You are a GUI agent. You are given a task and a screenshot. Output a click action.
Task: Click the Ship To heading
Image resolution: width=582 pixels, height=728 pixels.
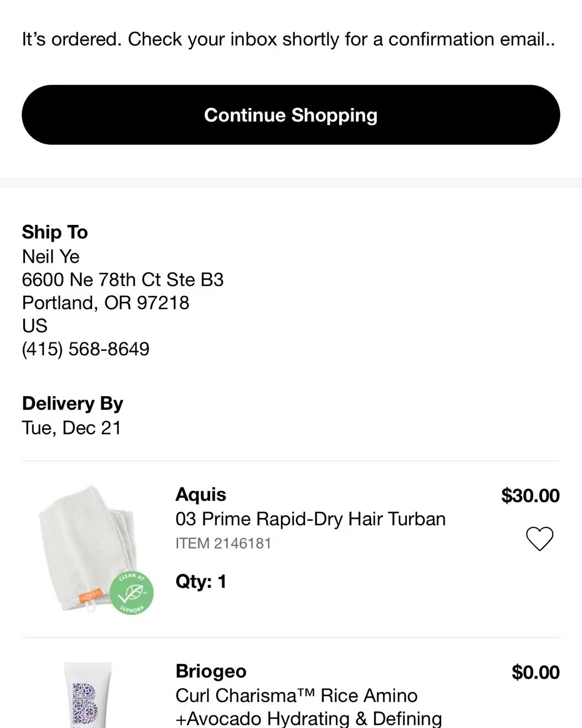click(x=55, y=232)
